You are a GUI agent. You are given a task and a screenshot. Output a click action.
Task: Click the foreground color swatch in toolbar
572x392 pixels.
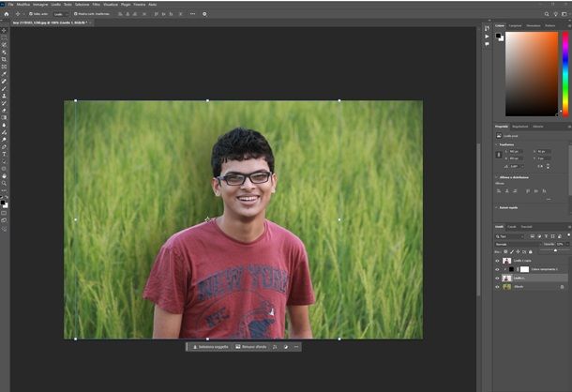[x=3, y=203]
